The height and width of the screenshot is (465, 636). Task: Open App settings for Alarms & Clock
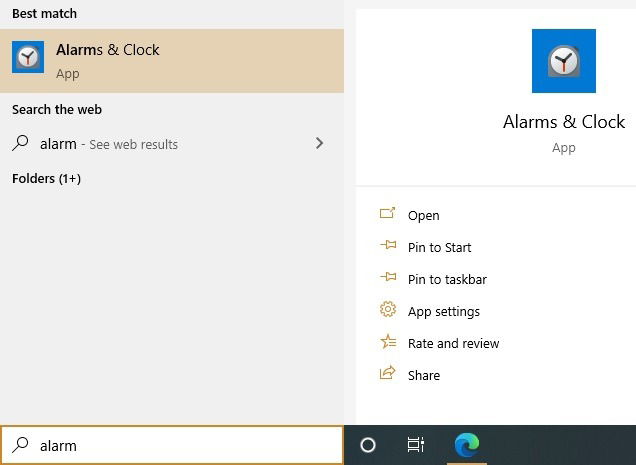click(444, 311)
